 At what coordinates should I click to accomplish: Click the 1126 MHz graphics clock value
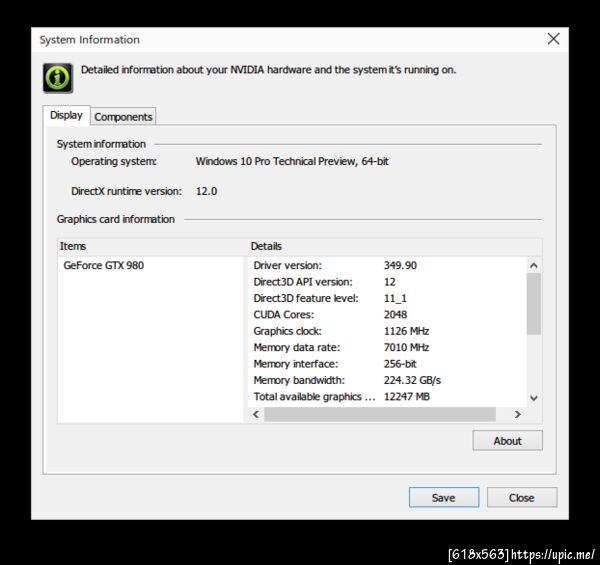point(406,331)
